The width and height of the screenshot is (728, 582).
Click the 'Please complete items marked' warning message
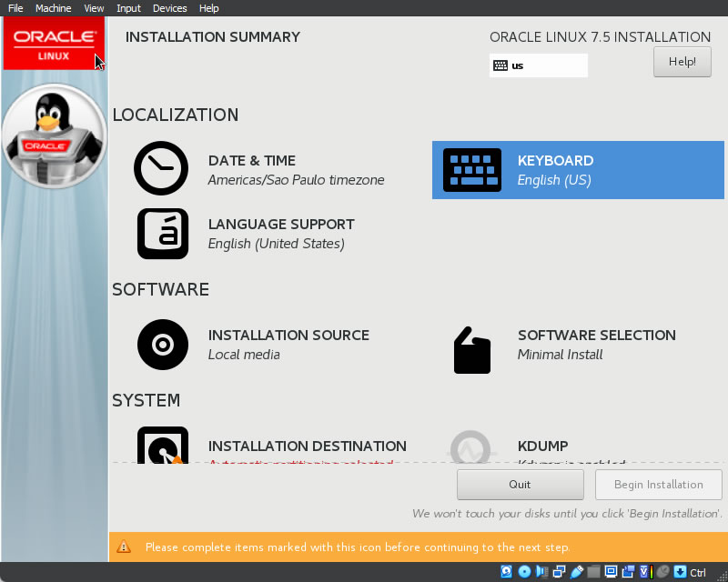click(x=358, y=547)
